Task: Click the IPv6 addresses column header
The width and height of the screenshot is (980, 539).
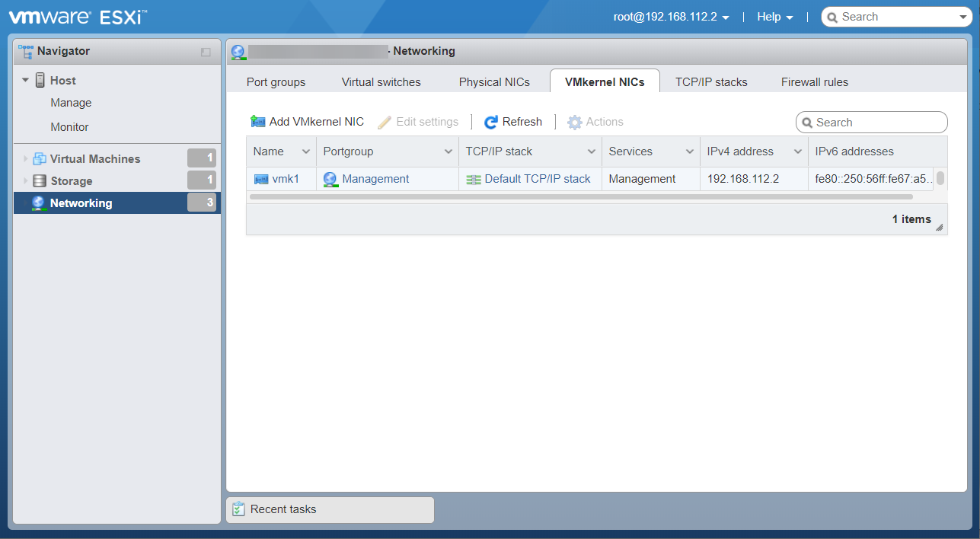Action: [x=877, y=151]
